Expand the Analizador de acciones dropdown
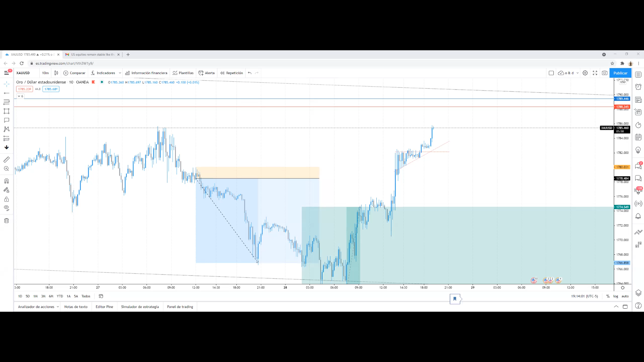The width and height of the screenshot is (644, 362). pos(38,307)
